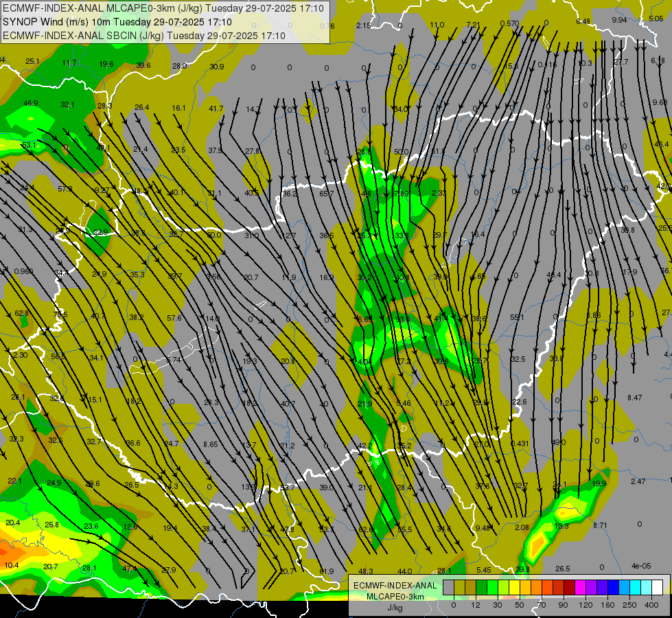Image resolution: width=672 pixels, height=618 pixels.
Task: Click the map value 25.1
Action: [32, 61]
